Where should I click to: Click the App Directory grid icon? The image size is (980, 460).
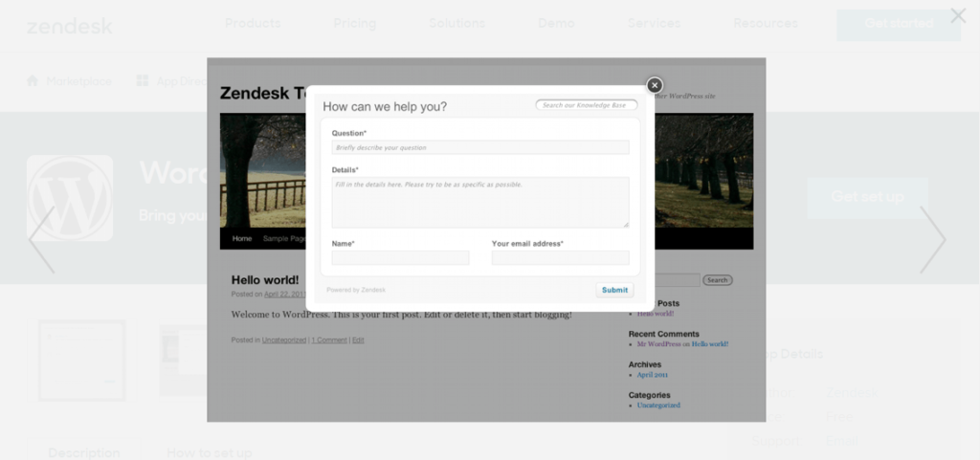click(143, 80)
